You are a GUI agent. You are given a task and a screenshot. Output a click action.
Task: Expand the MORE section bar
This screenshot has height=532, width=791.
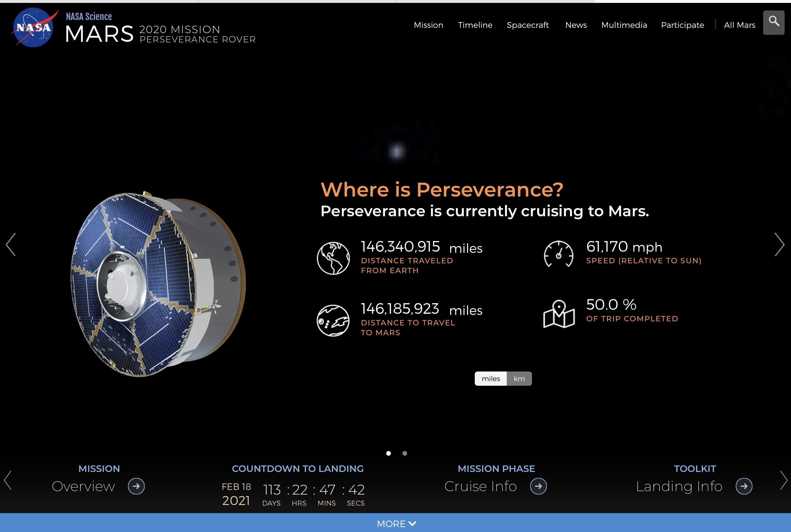[x=395, y=523]
